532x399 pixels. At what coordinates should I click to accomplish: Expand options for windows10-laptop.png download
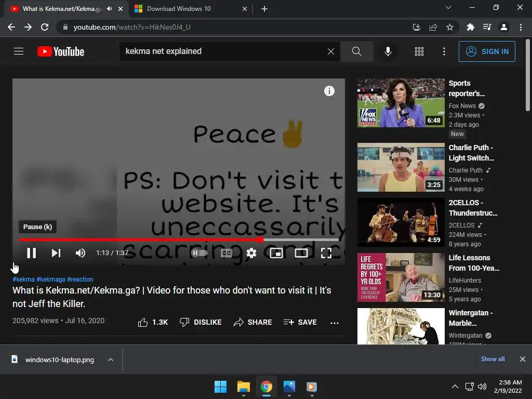[x=111, y=360]
